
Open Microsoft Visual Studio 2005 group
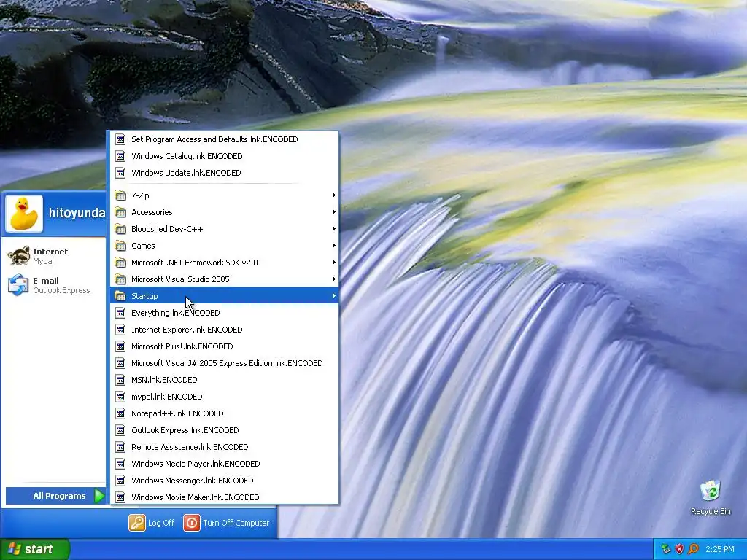pyautogui.click(x=225, y=279)
